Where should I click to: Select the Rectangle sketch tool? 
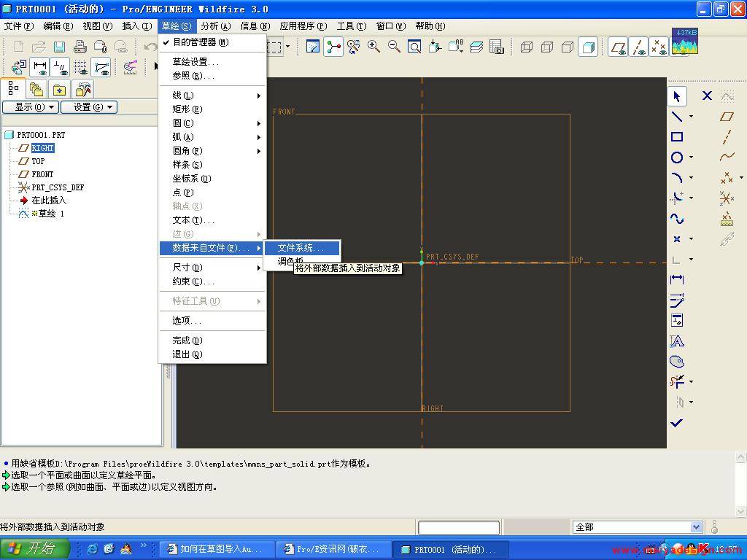point(677,137)
